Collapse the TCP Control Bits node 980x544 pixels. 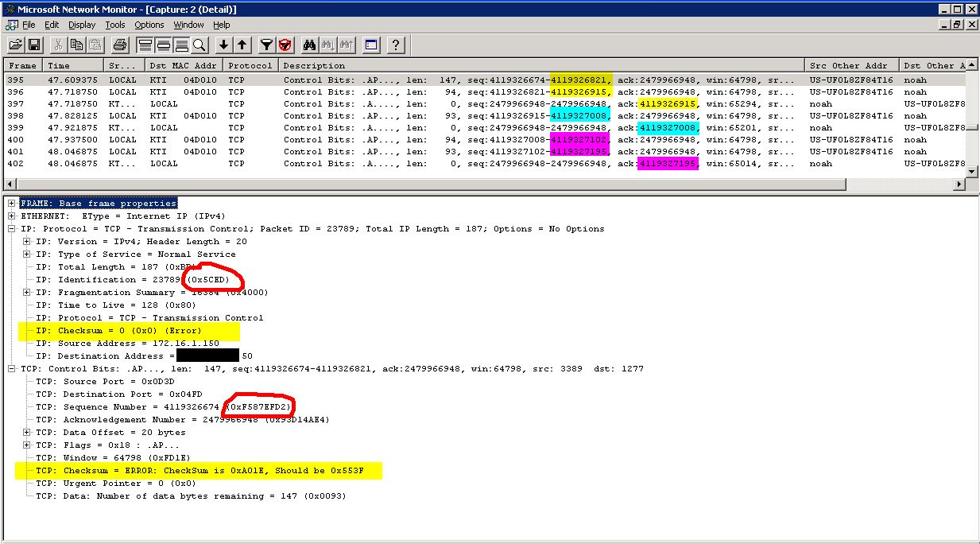click(12, 369)
